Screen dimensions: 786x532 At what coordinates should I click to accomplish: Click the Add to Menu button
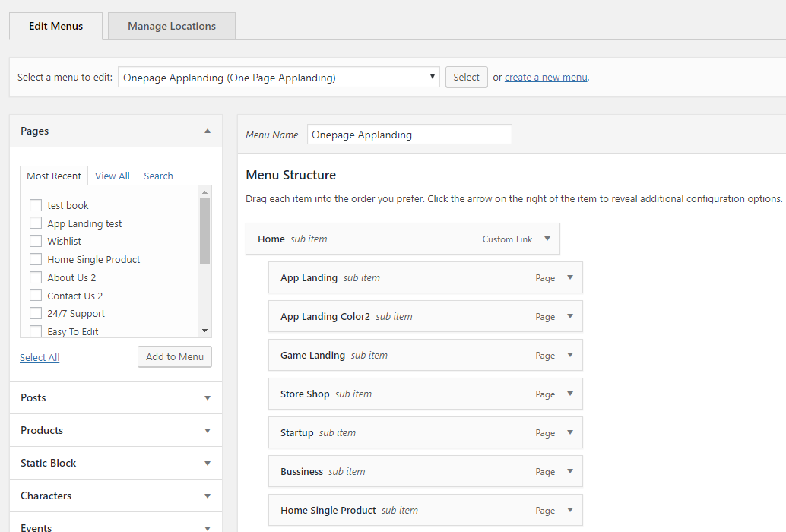[x=174, y=356]
